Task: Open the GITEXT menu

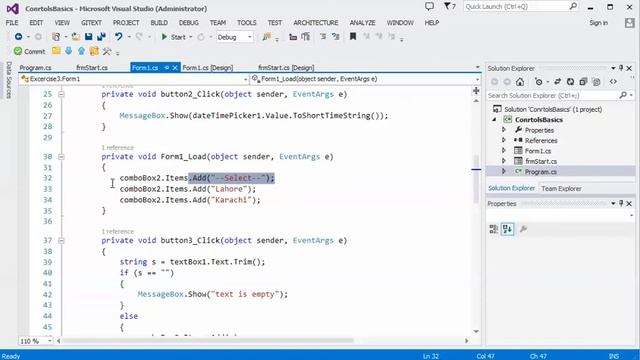Action: coord(91,23)
